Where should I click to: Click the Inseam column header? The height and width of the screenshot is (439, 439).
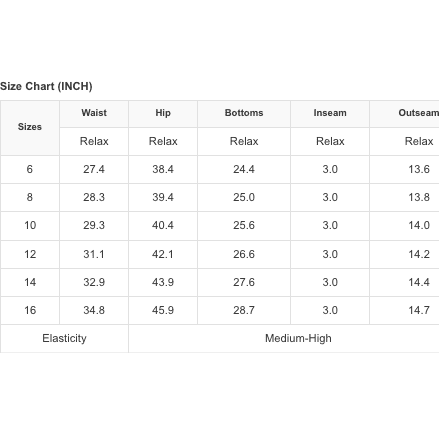330,113
